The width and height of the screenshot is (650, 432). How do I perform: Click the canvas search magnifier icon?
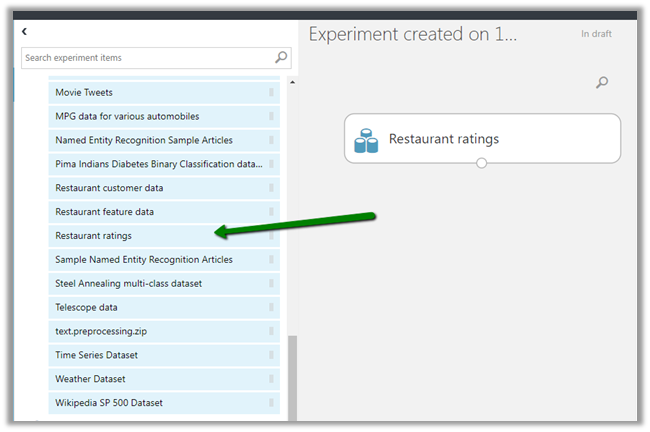tap(602, 83)
